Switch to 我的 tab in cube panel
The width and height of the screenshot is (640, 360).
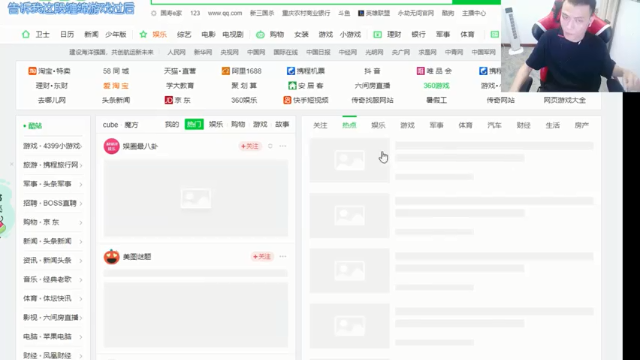point(172,124)
